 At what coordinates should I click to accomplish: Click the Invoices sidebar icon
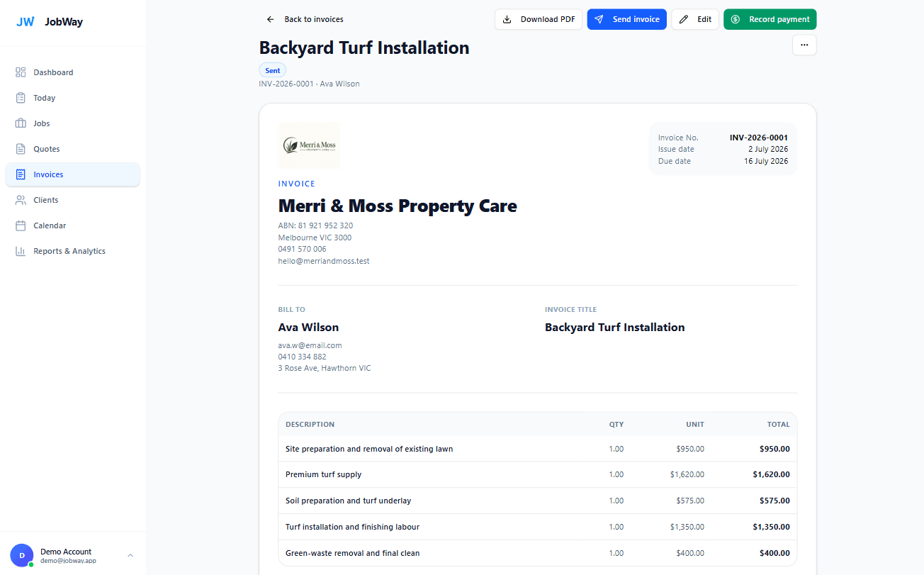click(x=21, y=174)
